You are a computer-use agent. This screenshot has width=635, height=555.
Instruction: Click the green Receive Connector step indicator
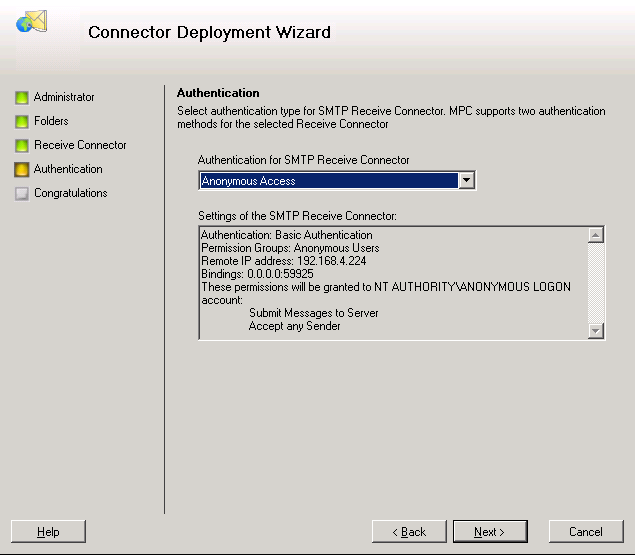(22, 145)
